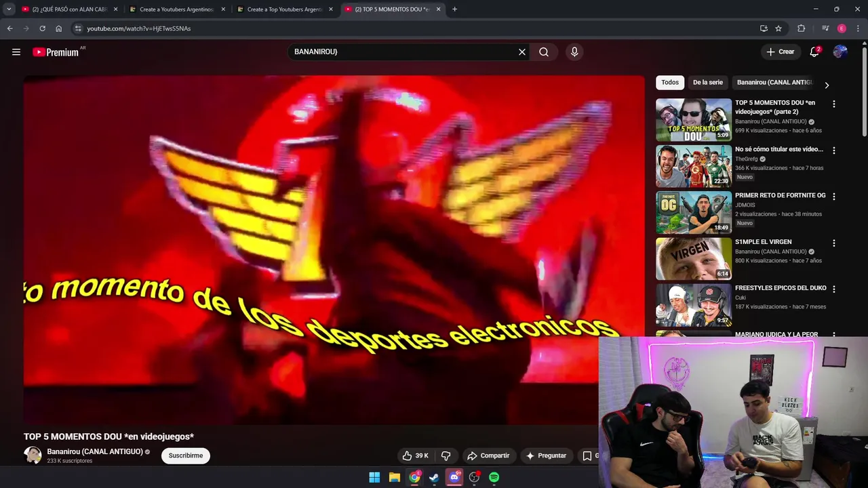868x488 pixels.
Task: Select the De la serie chip
Action: (x=708, y=82)
